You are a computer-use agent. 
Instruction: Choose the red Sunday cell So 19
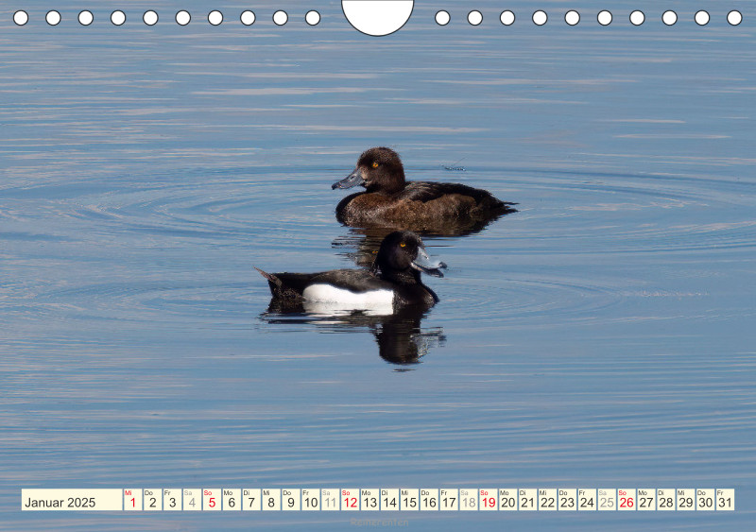click(489, 499)
